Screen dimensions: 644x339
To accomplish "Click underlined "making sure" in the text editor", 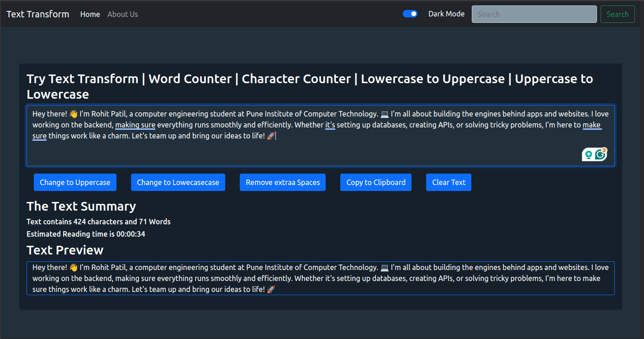I will [135, 125].
